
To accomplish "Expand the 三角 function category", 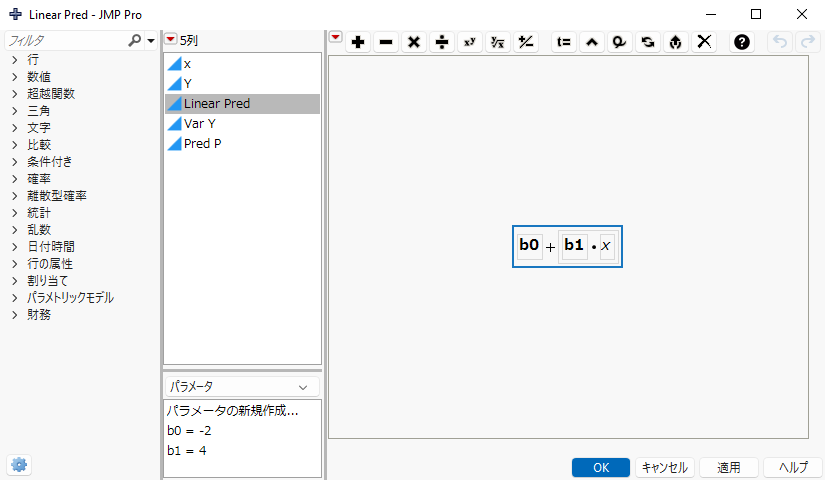I will click(x=15, y=111).
